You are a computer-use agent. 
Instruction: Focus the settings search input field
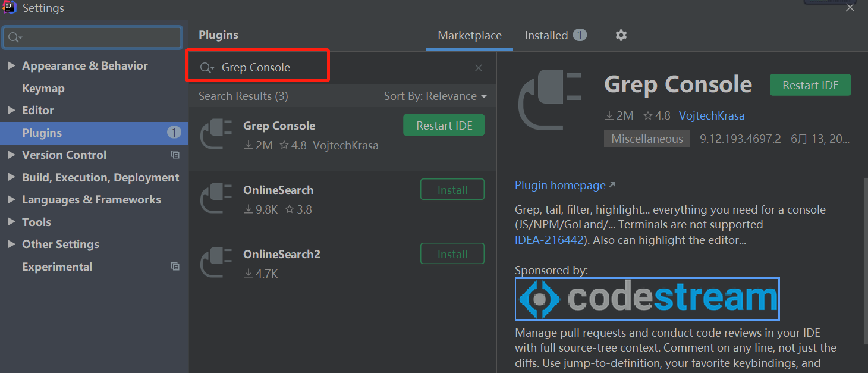[x=92, y=37]
